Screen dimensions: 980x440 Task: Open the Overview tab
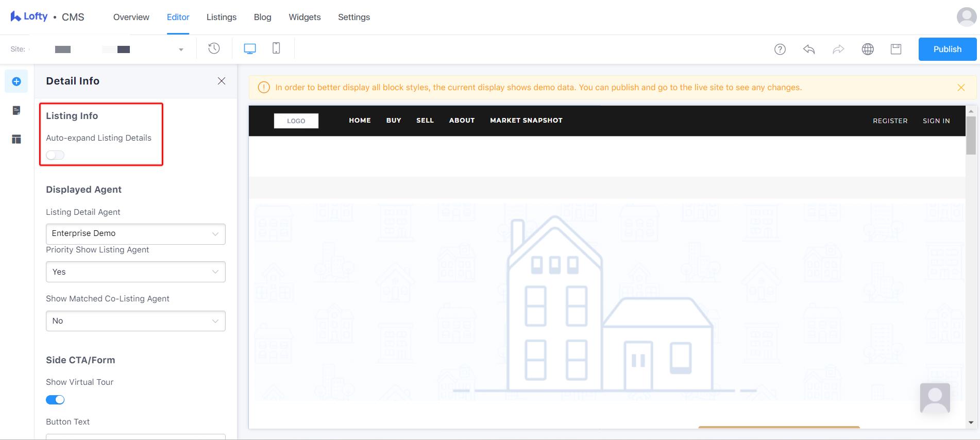pyautogui.click(x=131, y=17)
